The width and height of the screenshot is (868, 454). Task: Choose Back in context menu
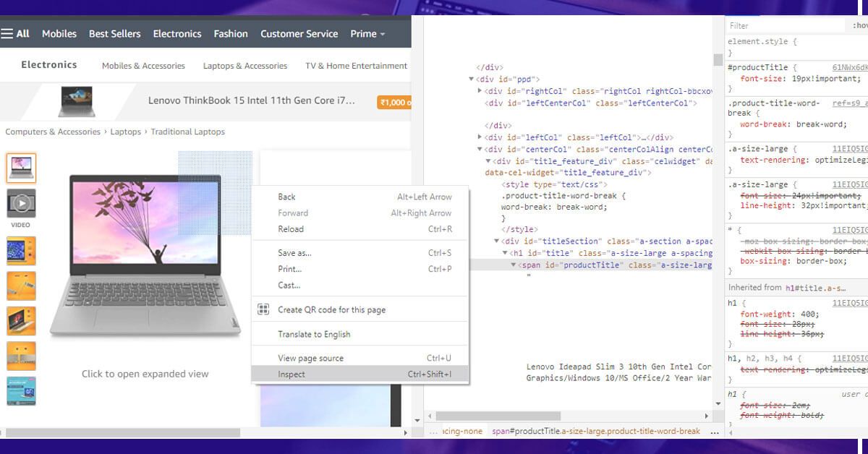360,197
